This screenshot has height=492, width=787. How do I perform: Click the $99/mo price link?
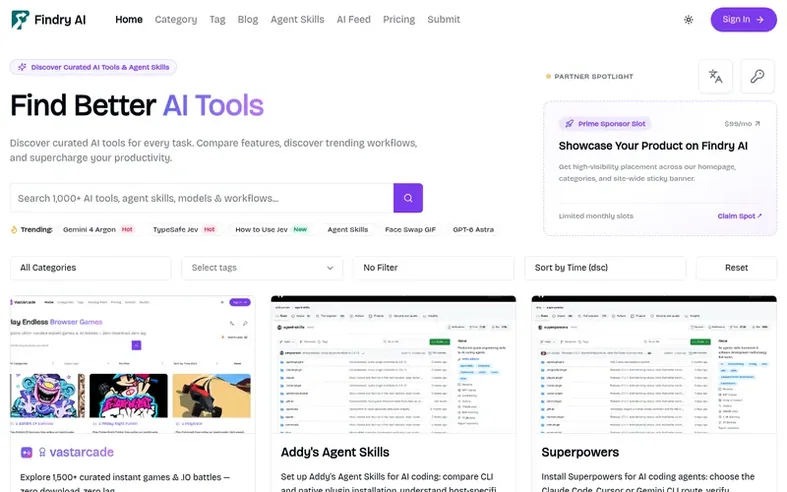click(742, 124)
